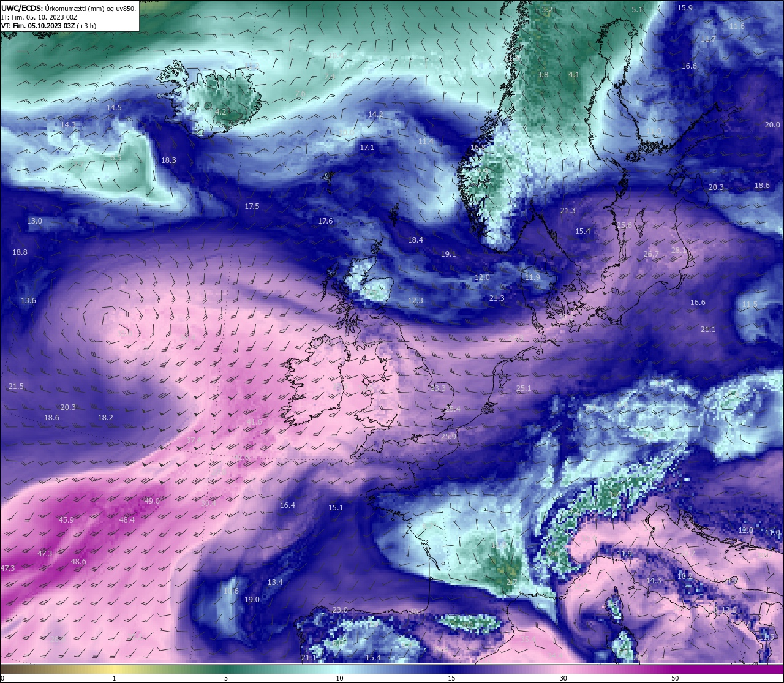784x683 pixels.
Task: Click the color scale tick label 30
Action: pyautogui.click(x=563, y=678)
